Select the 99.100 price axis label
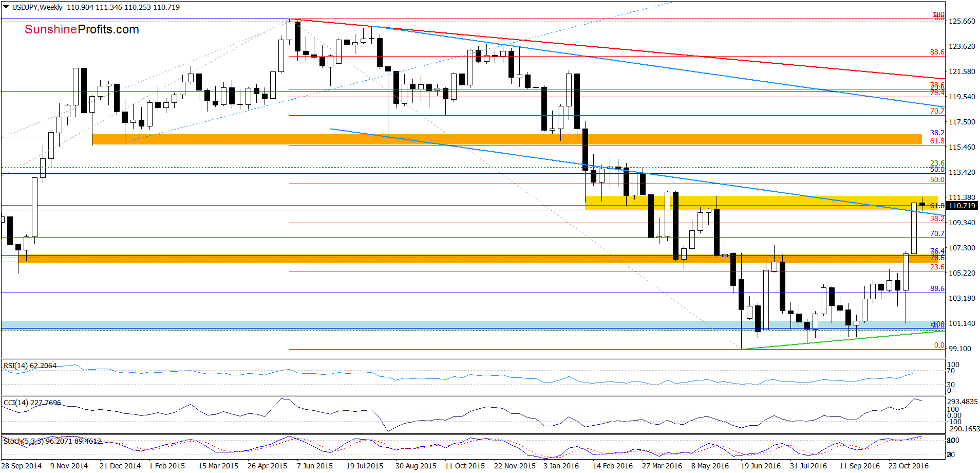 click(960, 349)
